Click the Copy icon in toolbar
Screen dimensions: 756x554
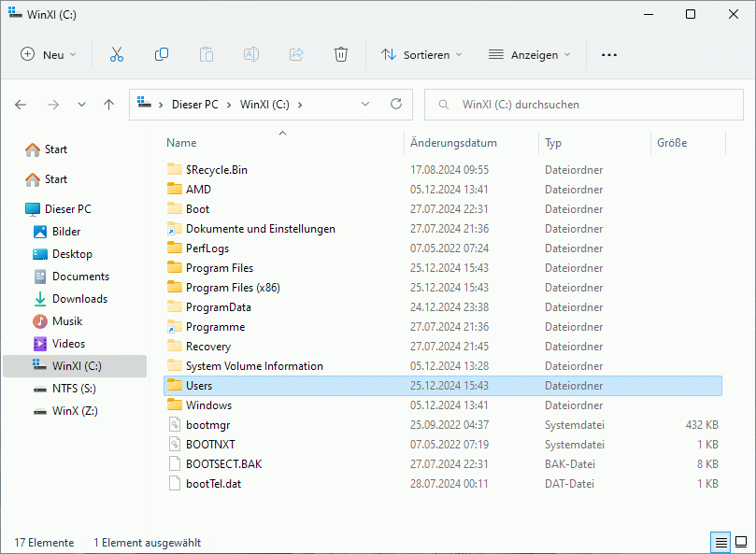(162, 54)
